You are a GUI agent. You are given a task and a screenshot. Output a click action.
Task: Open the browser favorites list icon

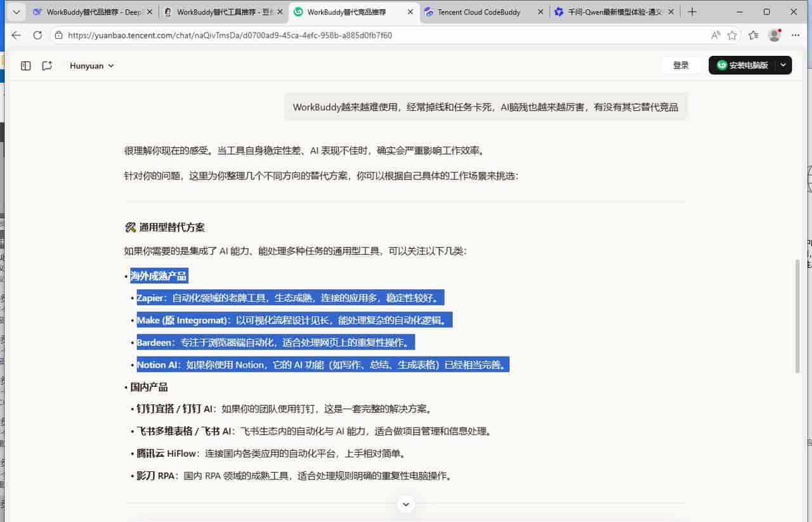tap(753, 36)
